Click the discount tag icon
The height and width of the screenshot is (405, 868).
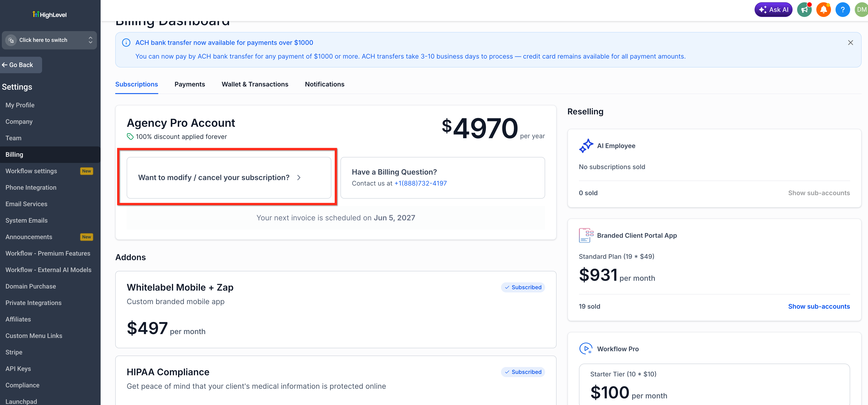tap(130, 137)
